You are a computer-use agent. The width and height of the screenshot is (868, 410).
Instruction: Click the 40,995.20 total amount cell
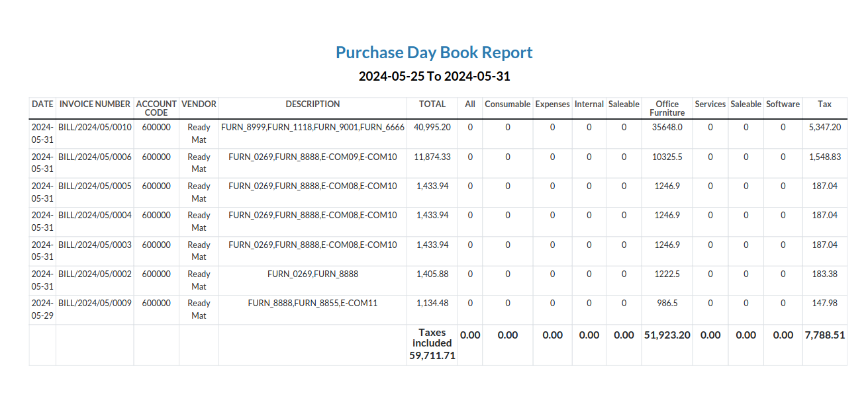pos(432,127)
